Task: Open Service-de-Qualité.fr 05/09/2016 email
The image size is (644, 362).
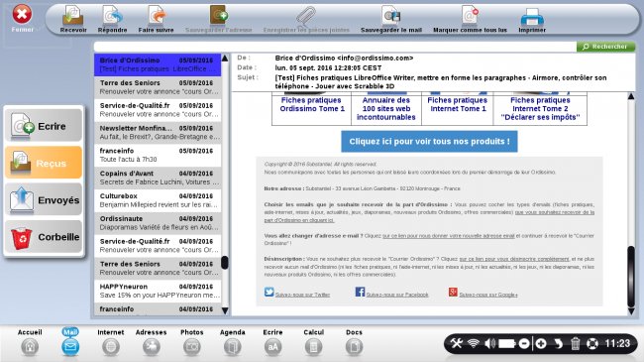Action: click(x=158, y=110)
